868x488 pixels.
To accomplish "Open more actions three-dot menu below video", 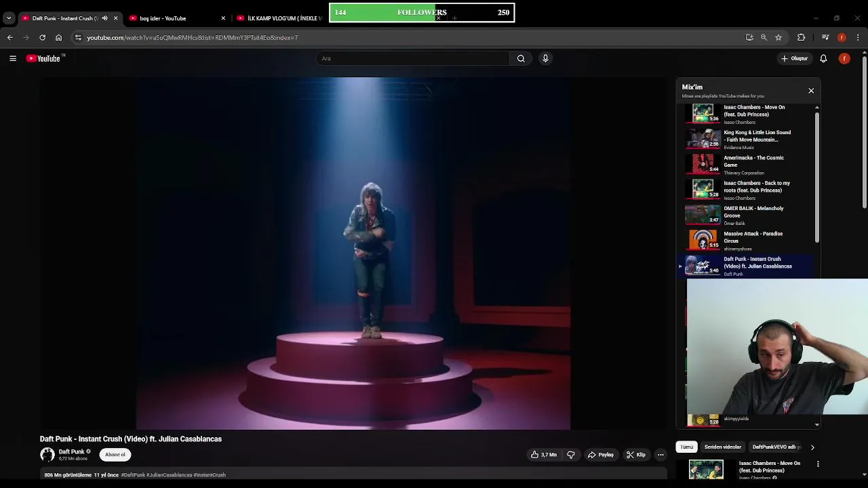I will point(660,455).
